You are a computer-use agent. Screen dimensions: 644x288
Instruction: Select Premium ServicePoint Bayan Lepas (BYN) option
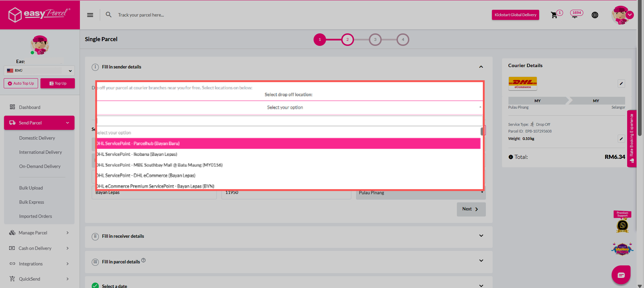coord(289,186)
